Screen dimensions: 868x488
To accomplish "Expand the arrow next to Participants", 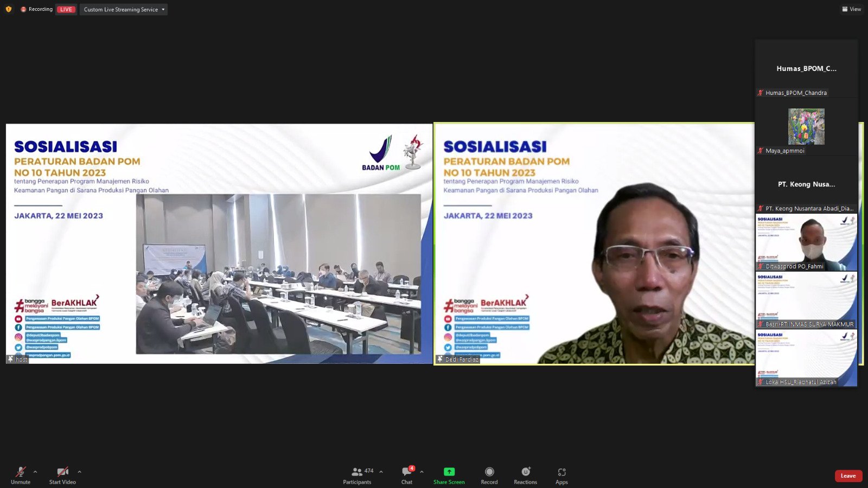I will tap(381, 472).
